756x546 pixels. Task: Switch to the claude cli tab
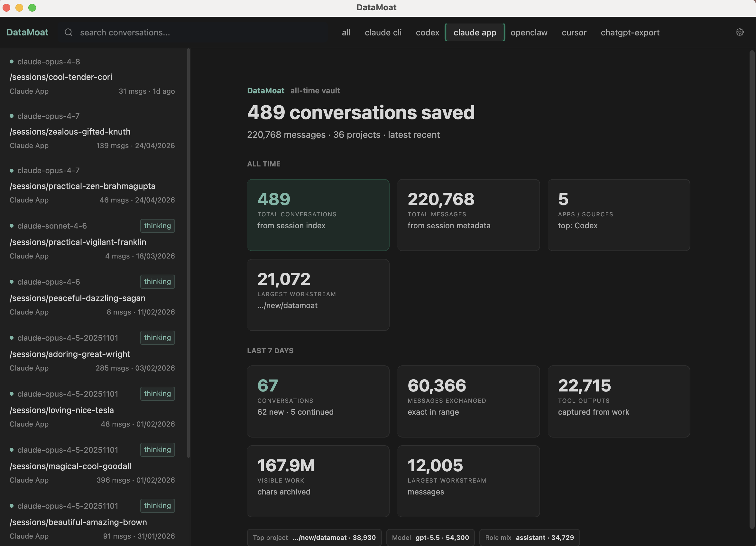[x=383, y=32]
